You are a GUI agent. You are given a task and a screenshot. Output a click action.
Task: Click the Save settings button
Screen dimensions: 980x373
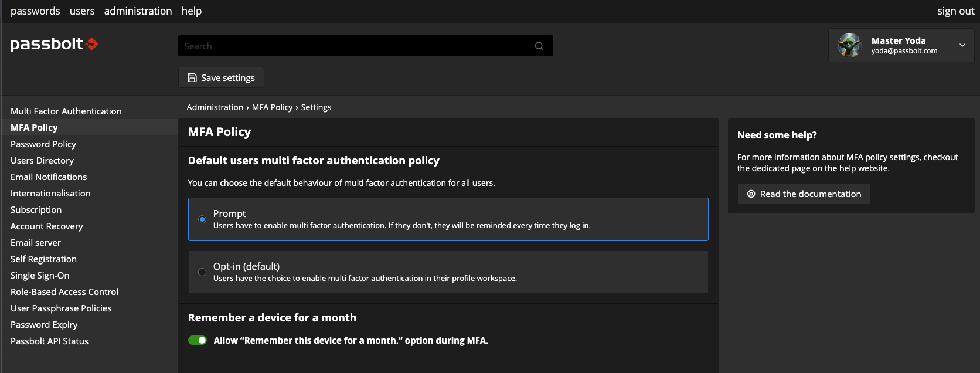221,77
